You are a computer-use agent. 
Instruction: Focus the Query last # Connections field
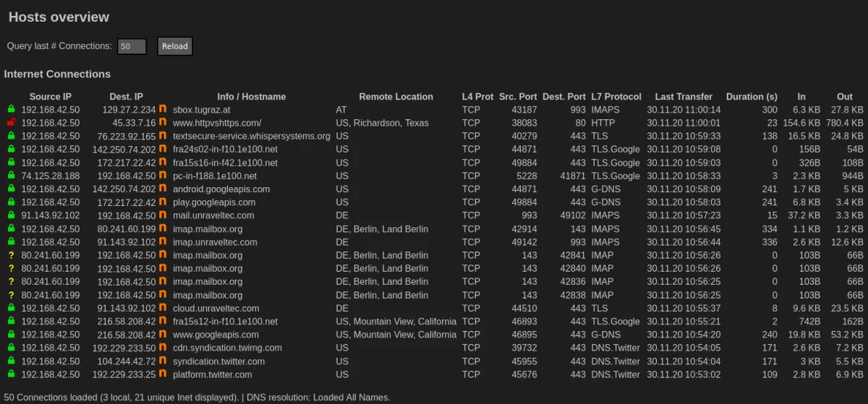click(132, 46)
